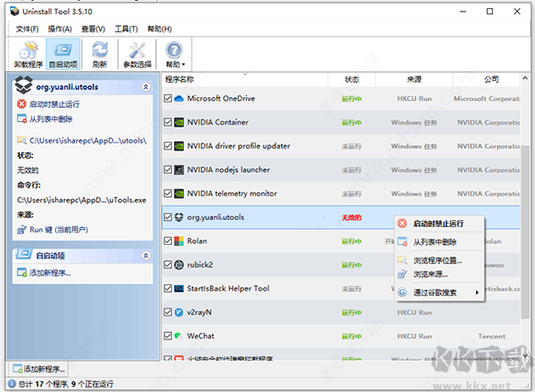The image size is (535, 392).
Task: Open the 帮助 toolbar dropdown arrow
Action: point(183,64)
